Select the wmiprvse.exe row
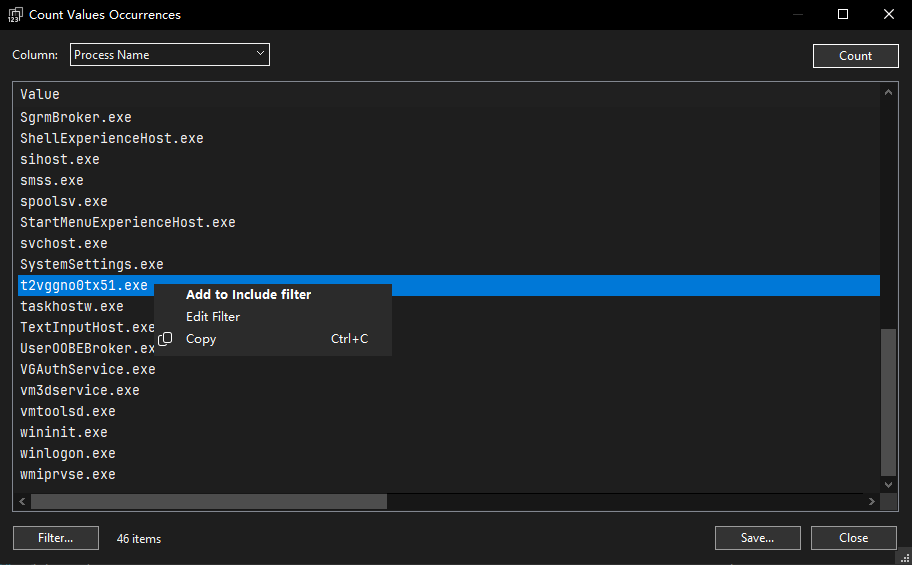Image resolution: width=912 pixels, height=565 pixels. pos(68,475)
